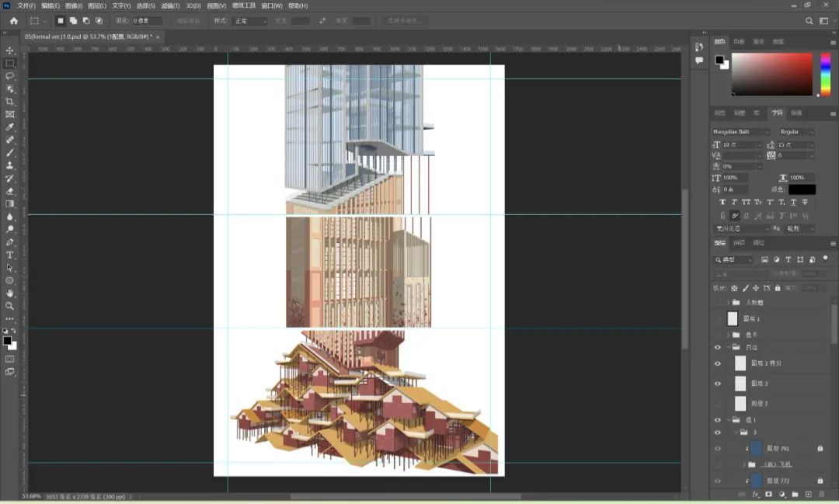Hide the 图层 3 layer
Screen dimensions: 839x504
[x=718, y=384]
